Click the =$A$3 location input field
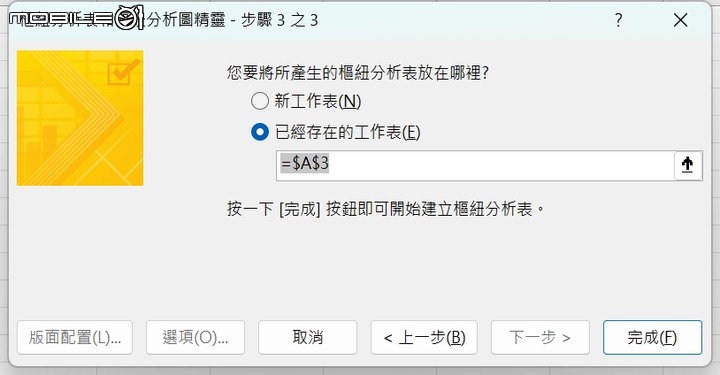Viewport: 720px width, 375px height. [x=475, y=165]
